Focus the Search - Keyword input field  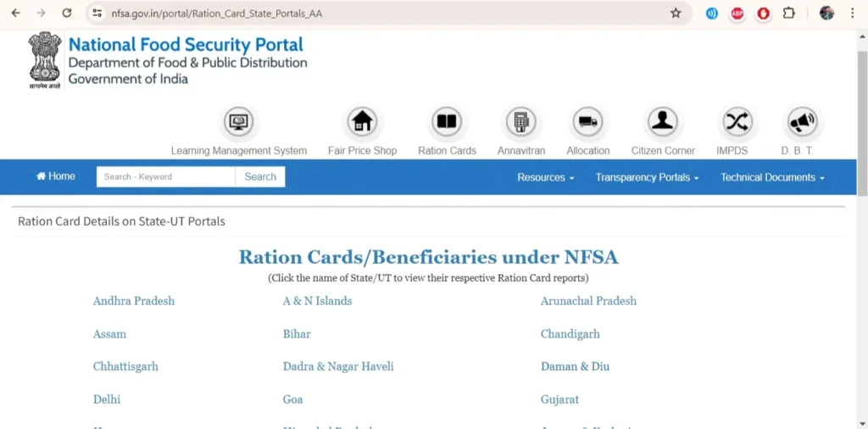click(166, 176)
